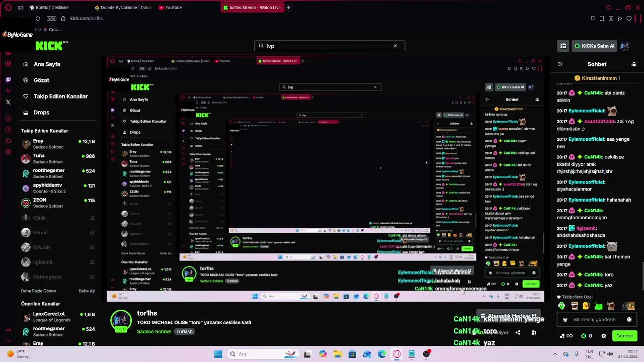The height and width of the screenshot is (362, 644).
Task: Click the Kick wallet icon button in header
Action: pos(563,46)
